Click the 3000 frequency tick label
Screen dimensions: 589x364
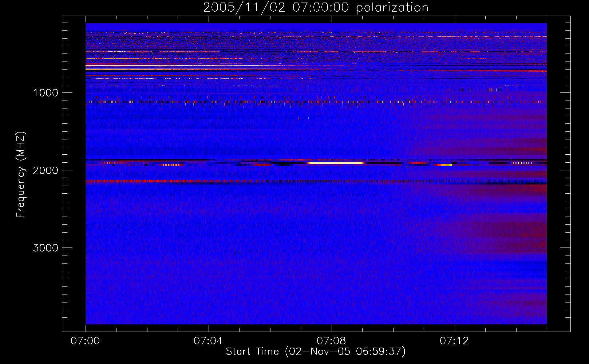pyautogui.click(x=46, y=248)
